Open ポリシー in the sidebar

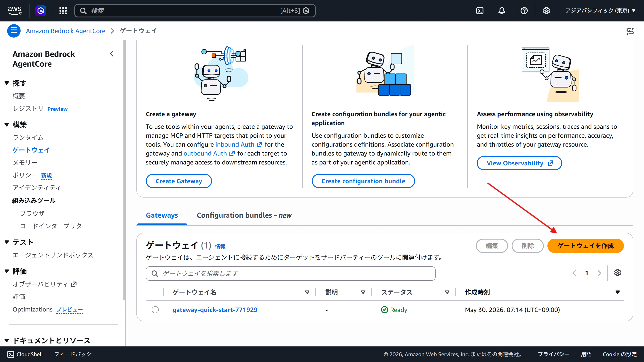(25, 175)
